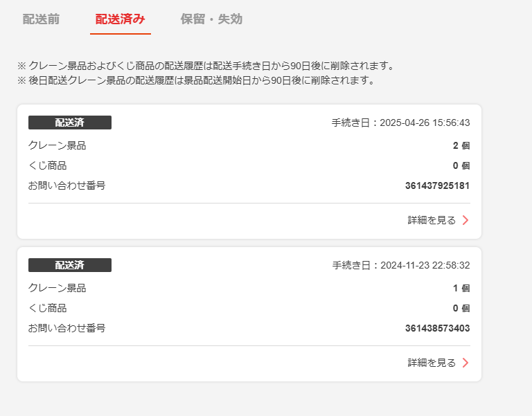Click the 手続き日 2025-04-26 15:56:43 timestamp
Screen dimensions: 532x416
(400, 123)
